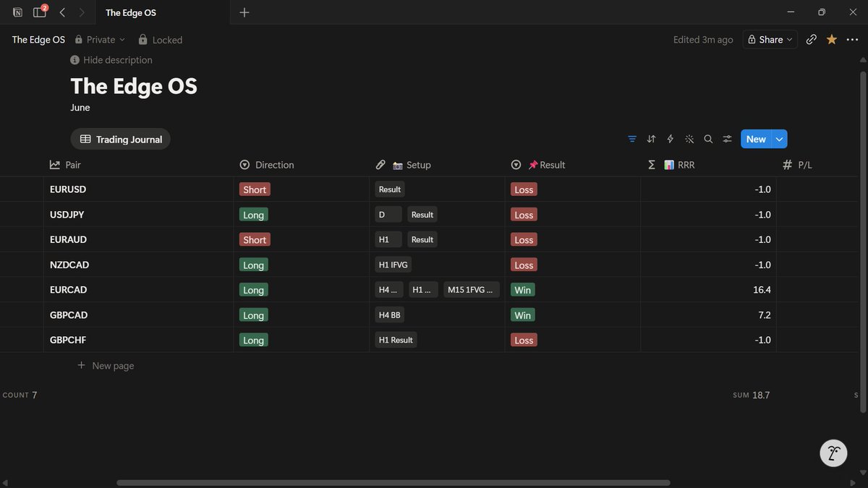Search the database with magnifier icon
Screen dimensions: 868x488
[708, 139]
